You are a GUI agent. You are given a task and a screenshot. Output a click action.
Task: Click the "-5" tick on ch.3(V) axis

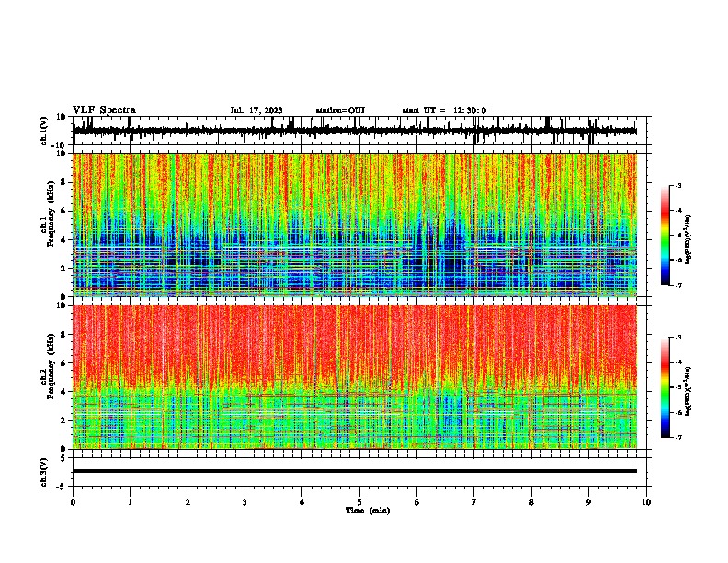pos(62,487)
